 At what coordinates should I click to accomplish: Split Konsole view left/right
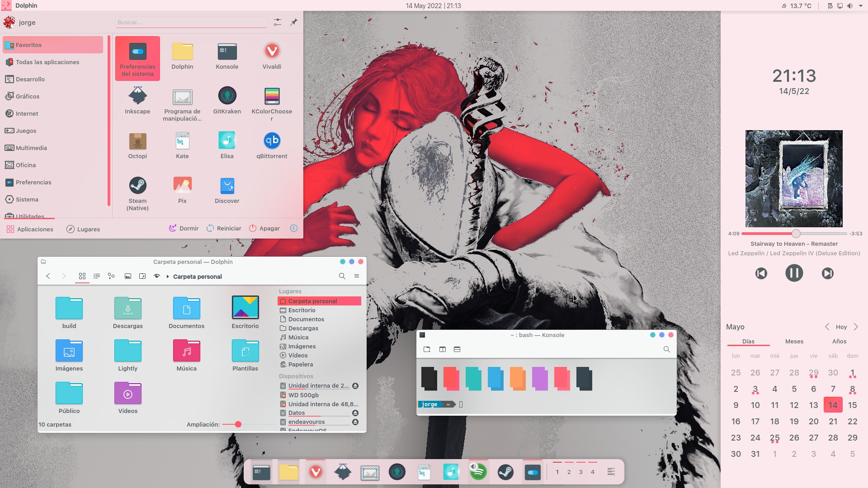click(x=443, y=349)
